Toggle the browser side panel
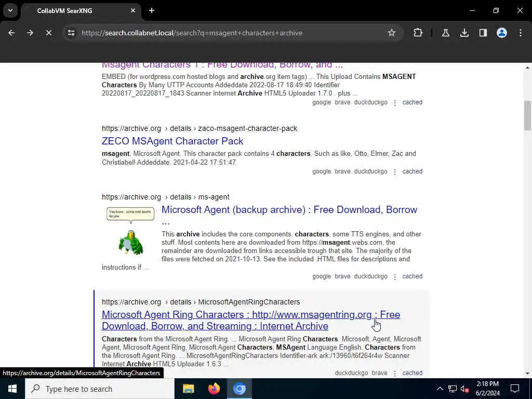The image size is (532, 399). pos(483,33)
